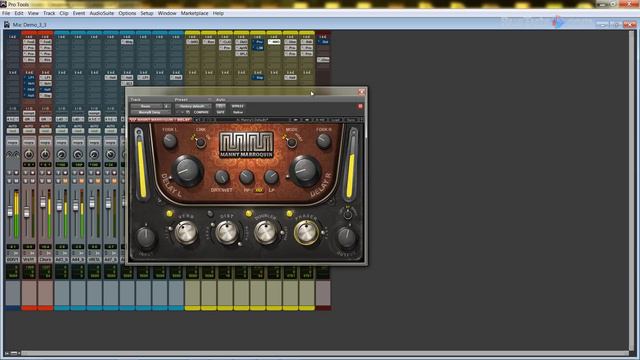Click volume fader on third mixer track
The image size is (640, 360).
[x=42, y=202]
